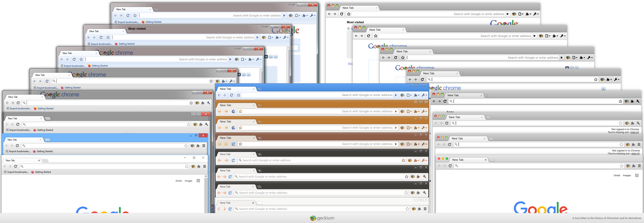The width and height of the screenshot is (644, 223).
Task: Select the New Tab tab in the dark window
Action: click(225, 154)
